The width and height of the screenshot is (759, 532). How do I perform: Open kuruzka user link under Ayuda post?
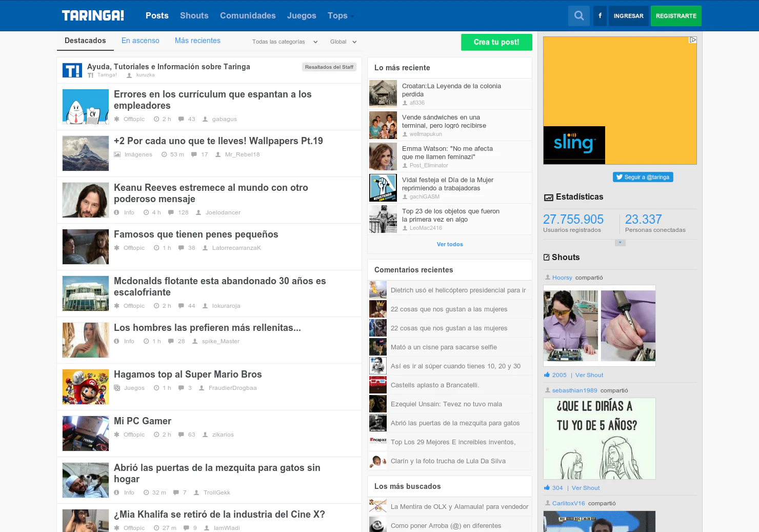pos(146,75)
